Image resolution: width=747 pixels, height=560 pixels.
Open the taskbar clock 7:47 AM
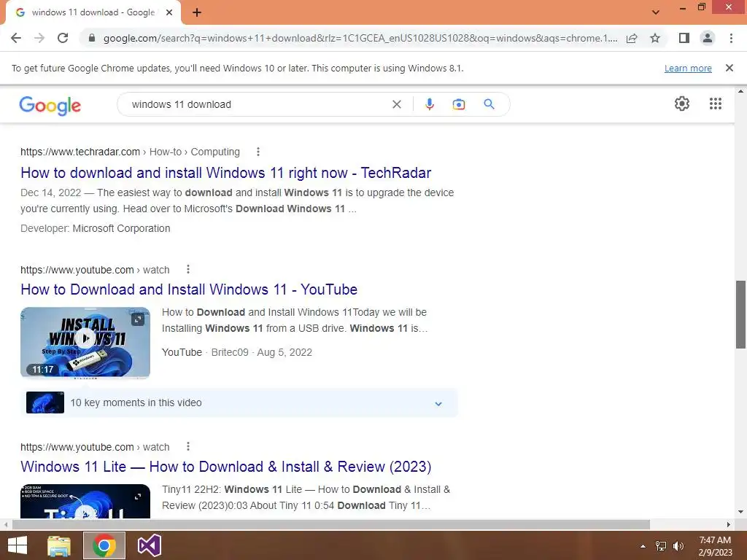pyautogui.click(x=715, y=546)
